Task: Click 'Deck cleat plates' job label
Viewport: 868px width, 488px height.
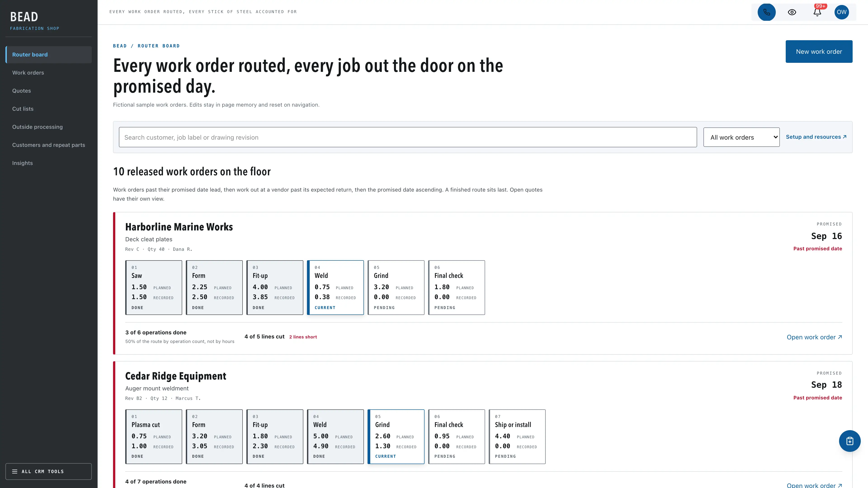Action: [x=149, y=239]
